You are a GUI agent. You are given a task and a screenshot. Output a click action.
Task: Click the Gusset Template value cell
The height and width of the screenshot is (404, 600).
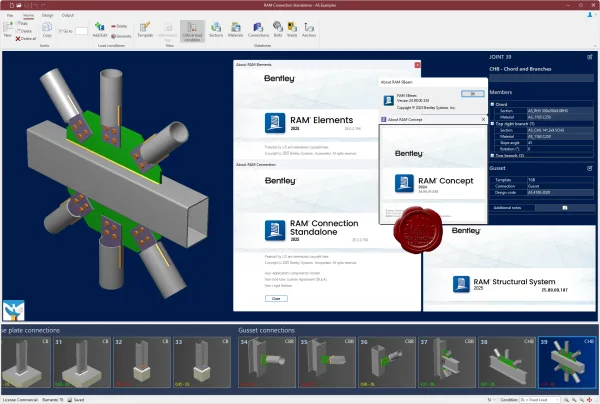click(x=560, y=179)
